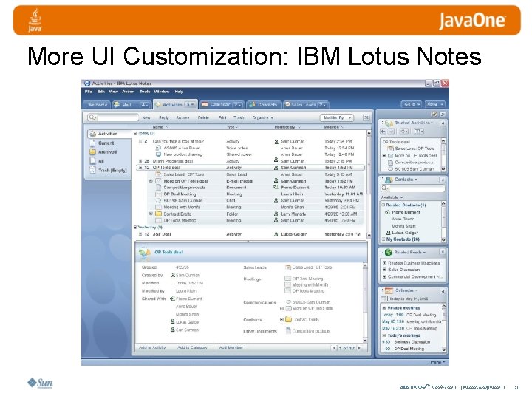The width and height of the screenshot is (532, 399).
Task: Switch to the Welcome tab
Action: [x=98, y=105]
